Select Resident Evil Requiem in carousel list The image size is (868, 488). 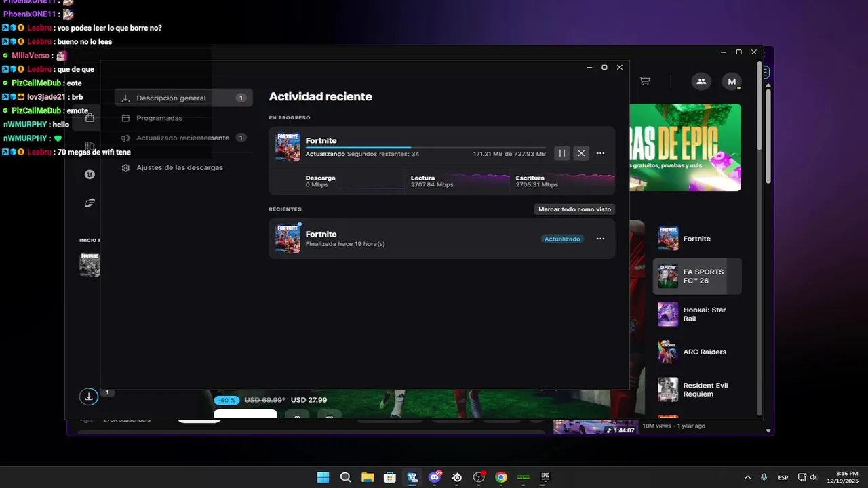tap(697, 390)
